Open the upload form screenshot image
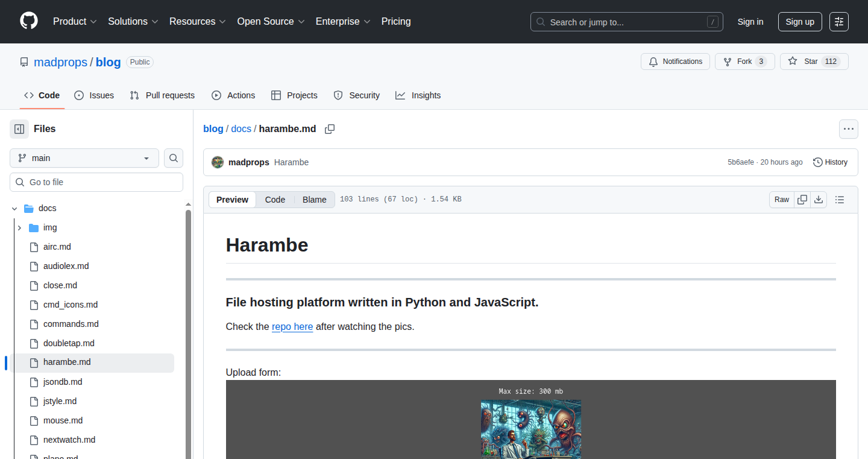Viewport: 868px width, 459px height. tap(531, 420)
